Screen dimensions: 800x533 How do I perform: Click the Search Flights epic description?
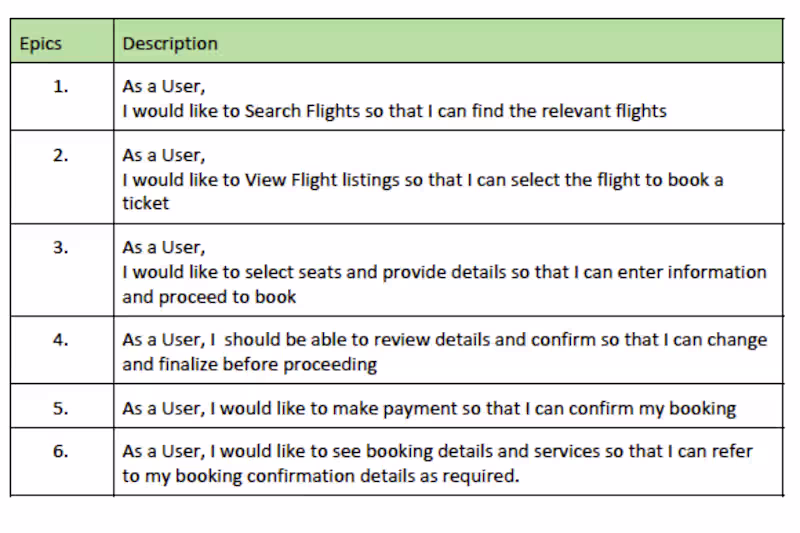point(394,98)
